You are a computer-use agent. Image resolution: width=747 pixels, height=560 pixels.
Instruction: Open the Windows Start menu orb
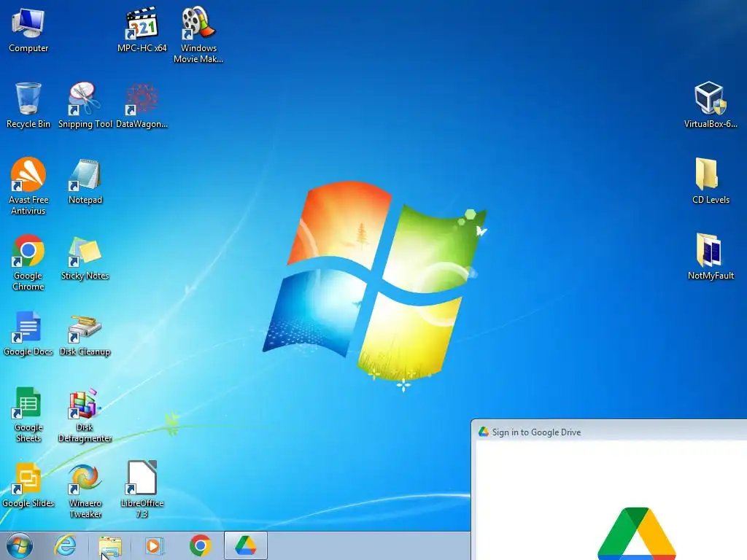click(x=19, y=545)
